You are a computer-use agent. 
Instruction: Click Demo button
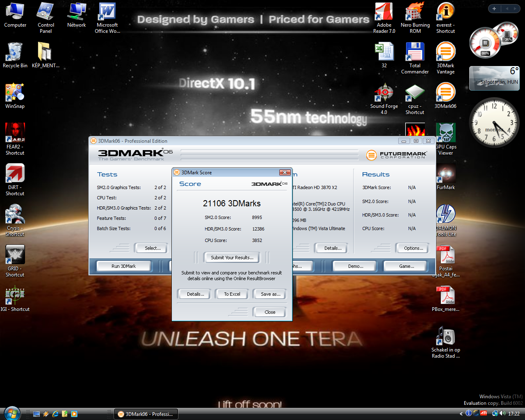tap(354, 266)
